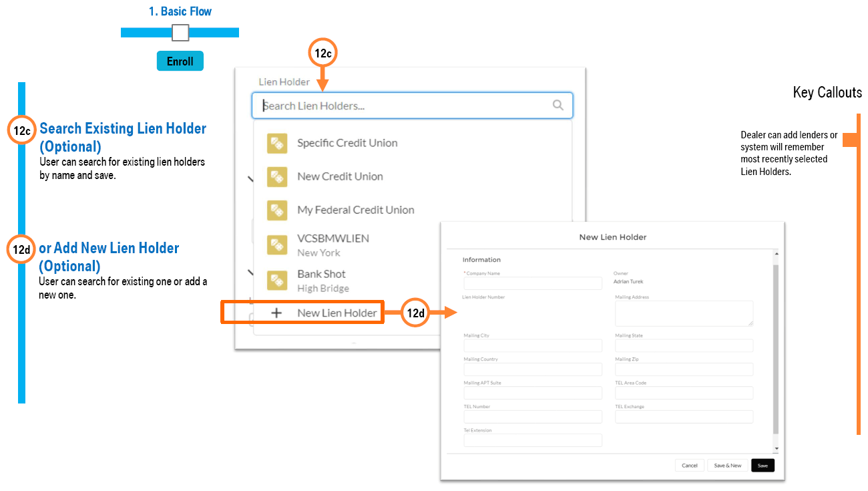868x491 pixels.
Task: Click the scroll down arrow in New Lien Holder dialog
Action: [x=776, y=448]
